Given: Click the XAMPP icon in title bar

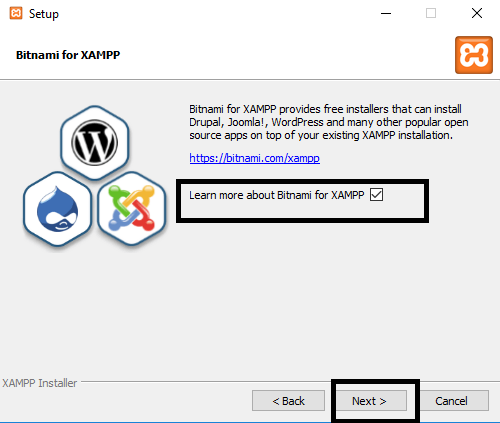Looking at the screenshot, I should tap(16, 13).
